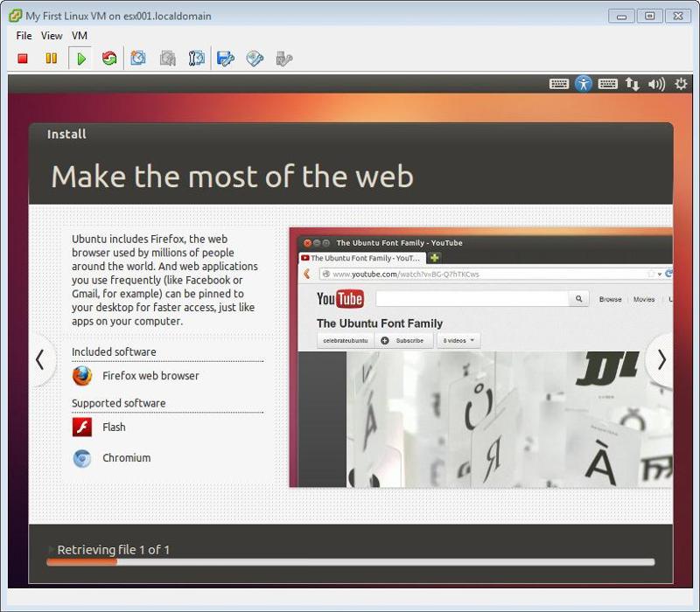This screenshot has height=612, width=700.
Task: Go to the previous installer slide
Action: pos(41,359)
